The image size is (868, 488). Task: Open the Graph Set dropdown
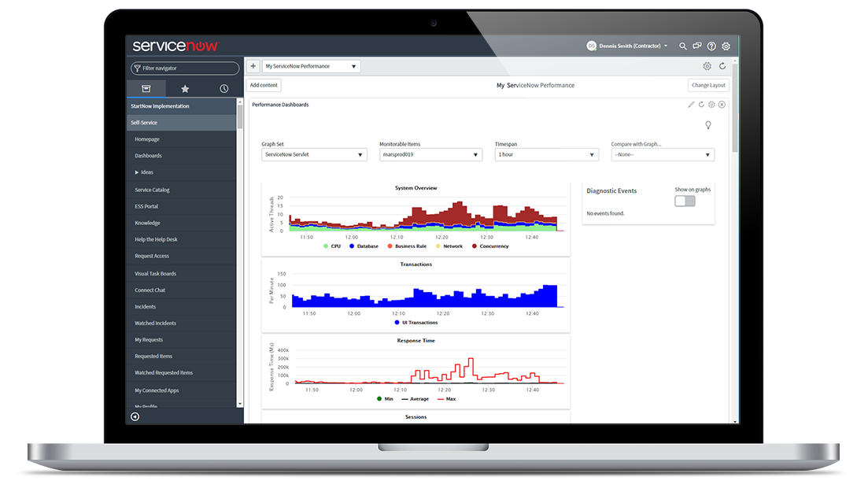point(314,154)
